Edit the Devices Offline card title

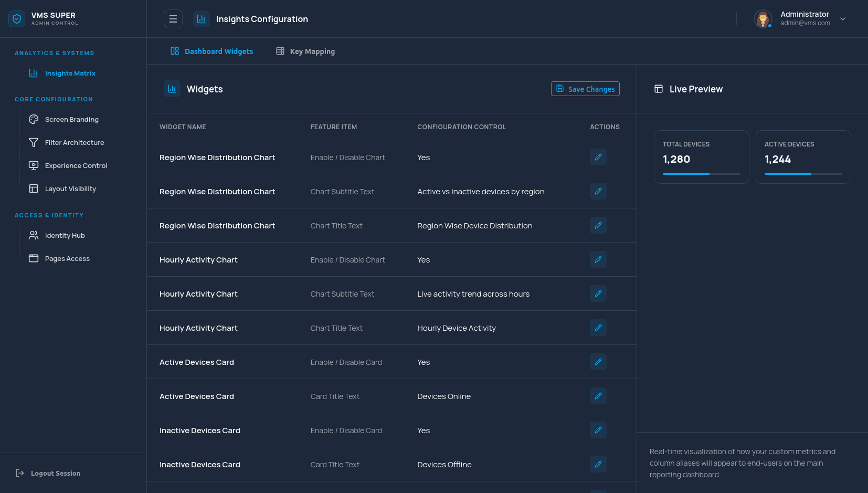[598, 464]
